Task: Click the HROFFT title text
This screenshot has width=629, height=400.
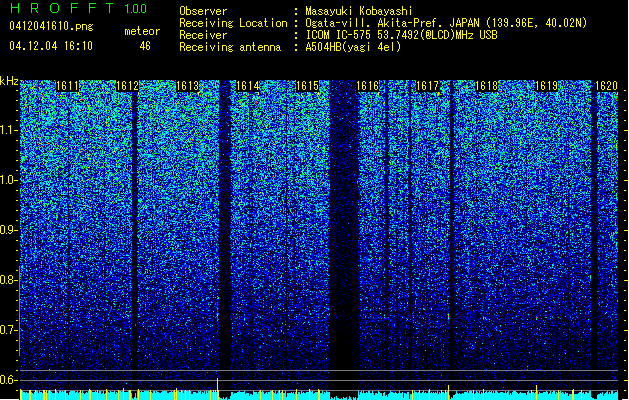Action: pyautogui.click(x=62, y=8)
